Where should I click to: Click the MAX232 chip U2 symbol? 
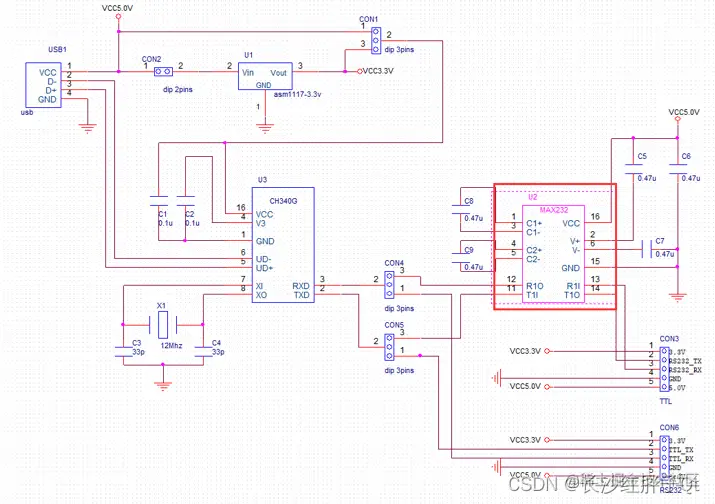(x=553, y=254)
